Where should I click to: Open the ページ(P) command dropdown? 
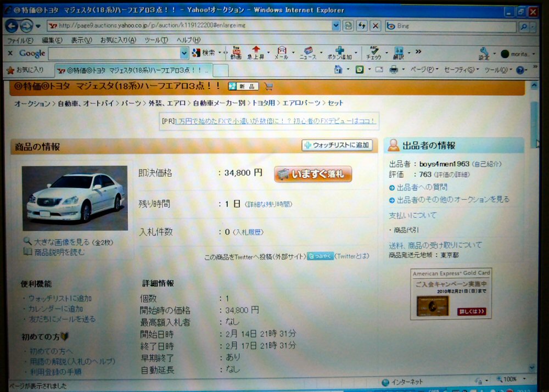(424, 70)
